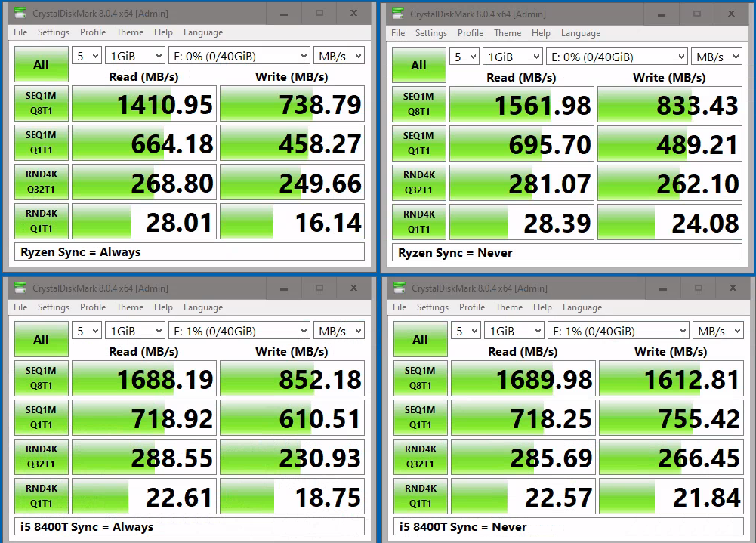Click the 'Ryzen Sync = Always' comment field
Viewport: 756px width, 543px height.
click(x=190, y=251)
